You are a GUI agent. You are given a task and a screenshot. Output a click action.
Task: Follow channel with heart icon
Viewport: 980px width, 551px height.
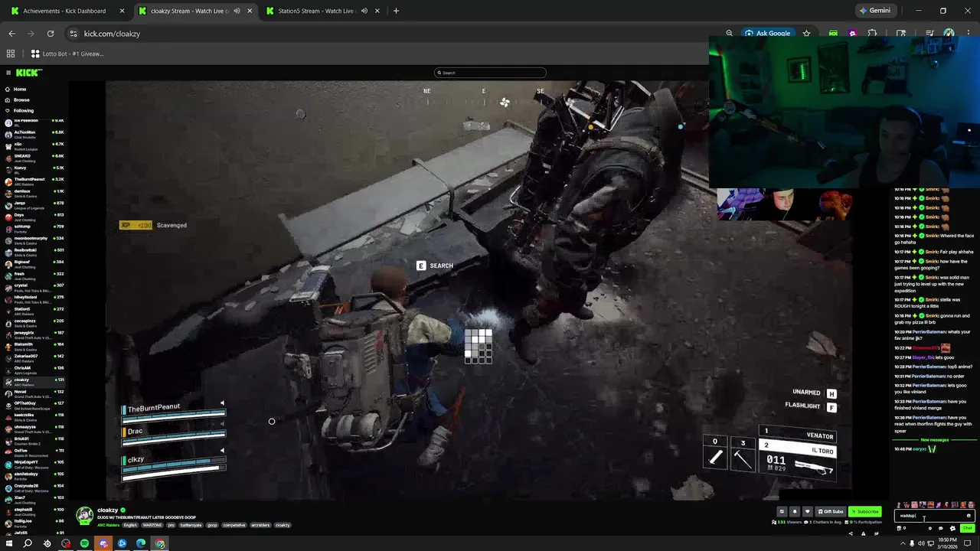pyautogui.click(x=808, y=511)
